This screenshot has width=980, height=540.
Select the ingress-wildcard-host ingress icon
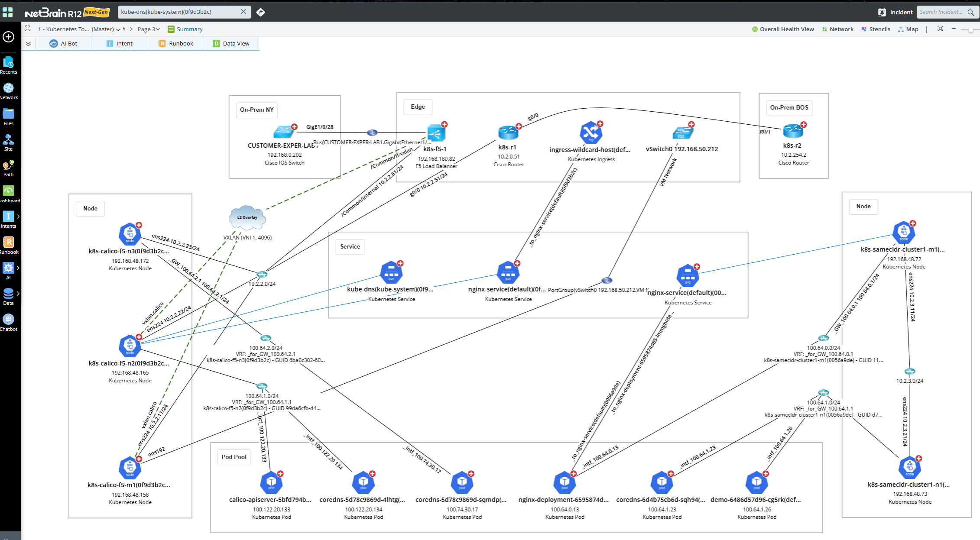point(590,133)
